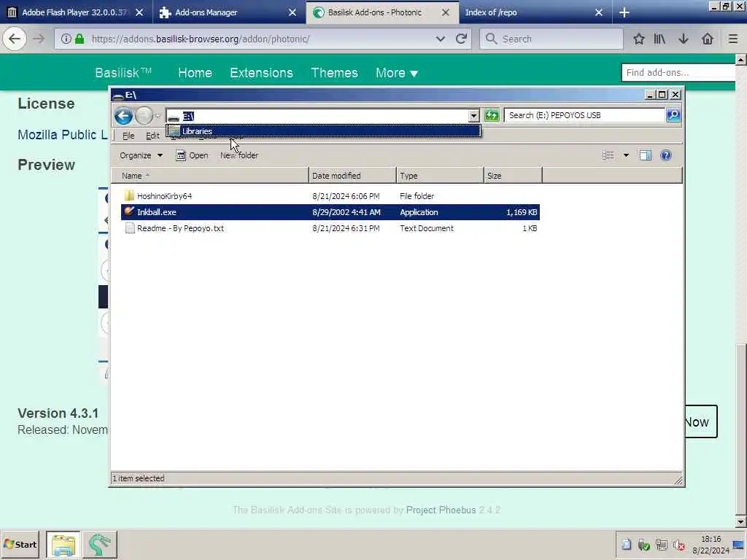
Task: Open the Mozilla Public License link
Action: (x=63, y=135)
